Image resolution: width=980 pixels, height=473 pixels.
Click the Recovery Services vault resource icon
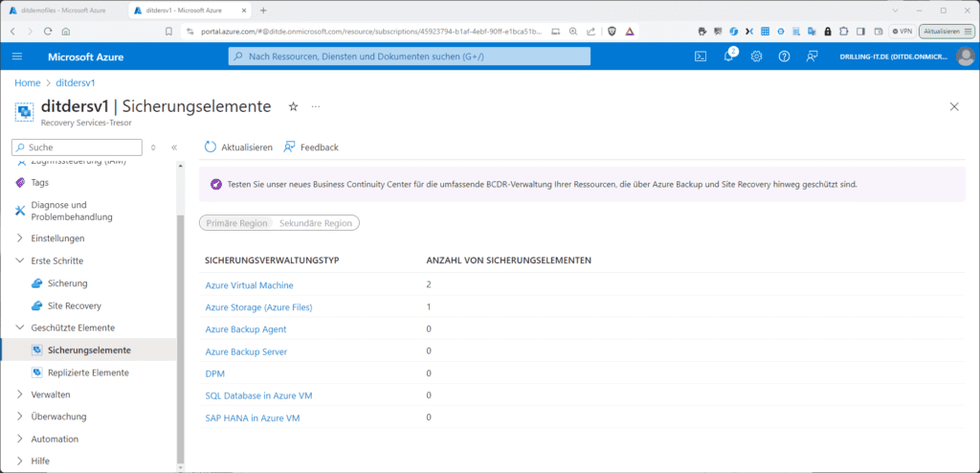(x=24, y=112)
